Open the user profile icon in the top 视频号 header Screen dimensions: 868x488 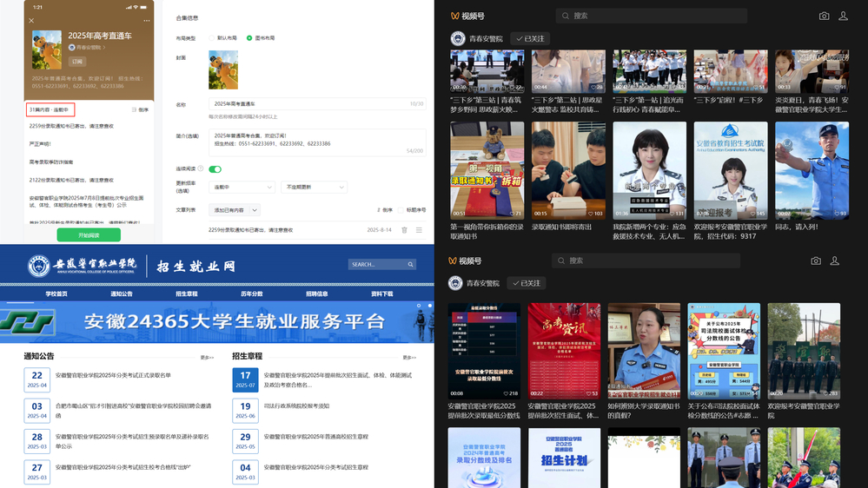pos(843,16)
